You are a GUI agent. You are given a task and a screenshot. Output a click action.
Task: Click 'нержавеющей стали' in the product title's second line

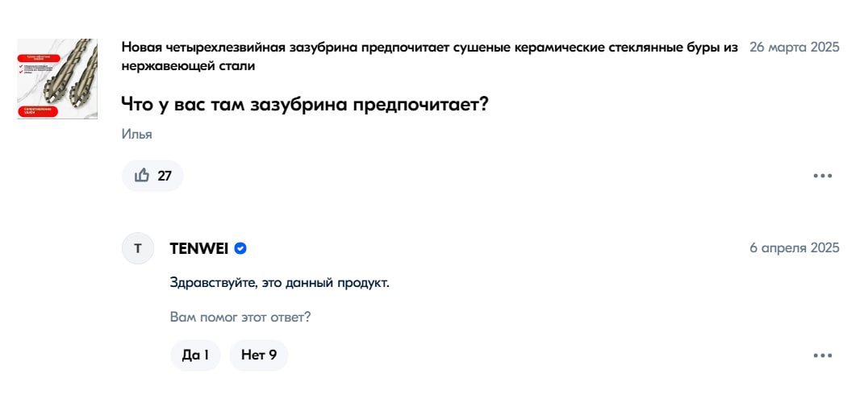[188, 66]
